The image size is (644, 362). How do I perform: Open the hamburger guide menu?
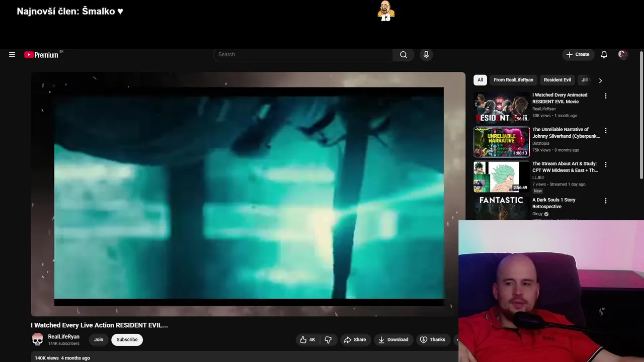click(12, 55)
